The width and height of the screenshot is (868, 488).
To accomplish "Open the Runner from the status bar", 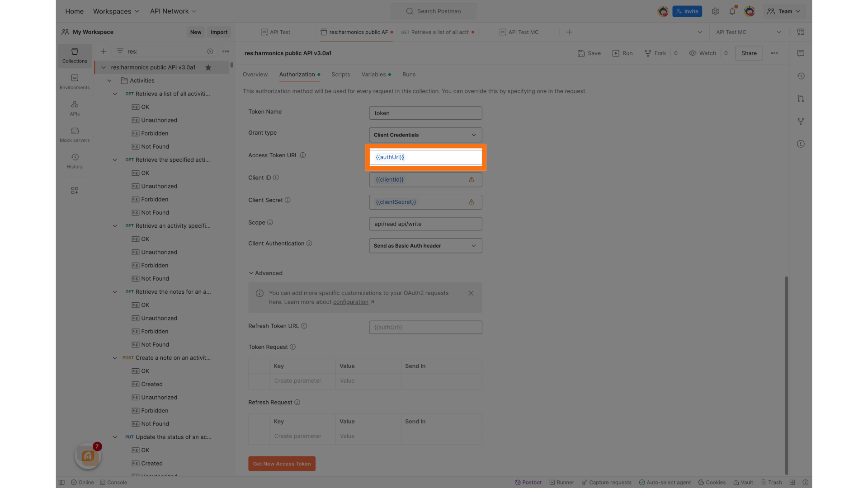I will pos(561,482).
